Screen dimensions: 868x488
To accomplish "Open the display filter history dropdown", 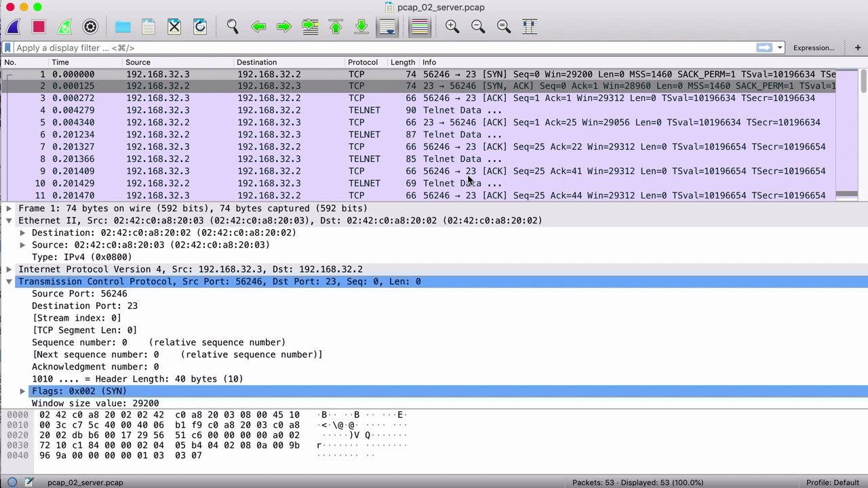I will (x=780, y=47).
